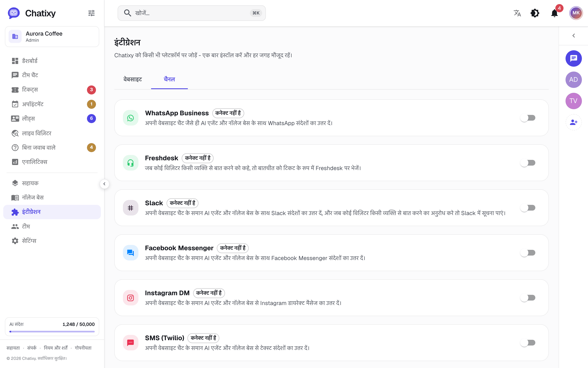Collapse the left sidebar with chevron
The image size is (588, 368).
[x=105, y=184]
